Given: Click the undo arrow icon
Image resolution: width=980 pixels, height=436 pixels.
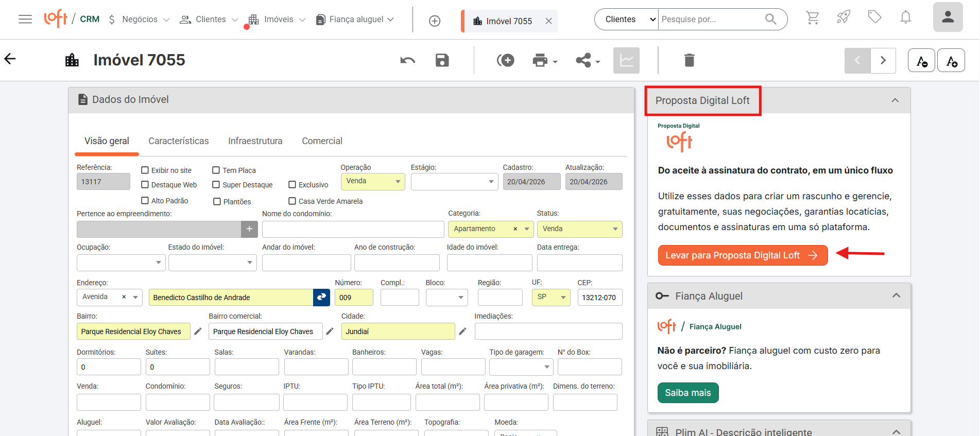Looking at the screenshot, I should pyautogui.click(x=407, y=60).
